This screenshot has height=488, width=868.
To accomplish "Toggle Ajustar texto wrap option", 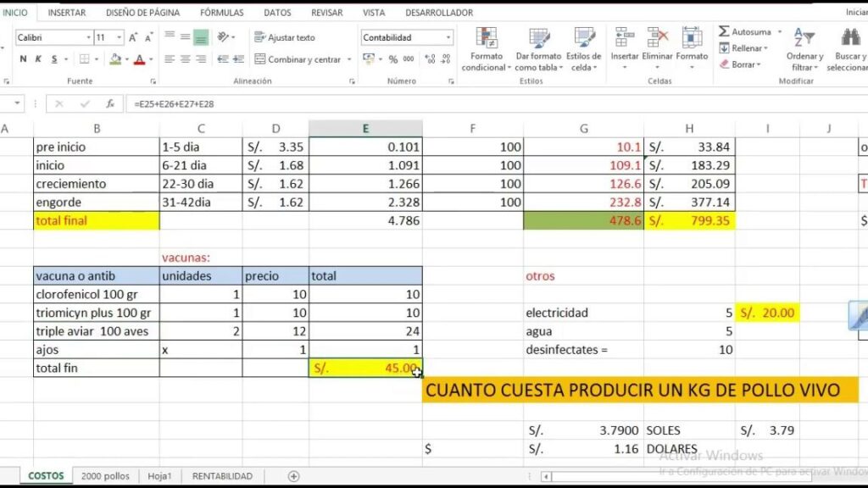I will click(284, 37).
